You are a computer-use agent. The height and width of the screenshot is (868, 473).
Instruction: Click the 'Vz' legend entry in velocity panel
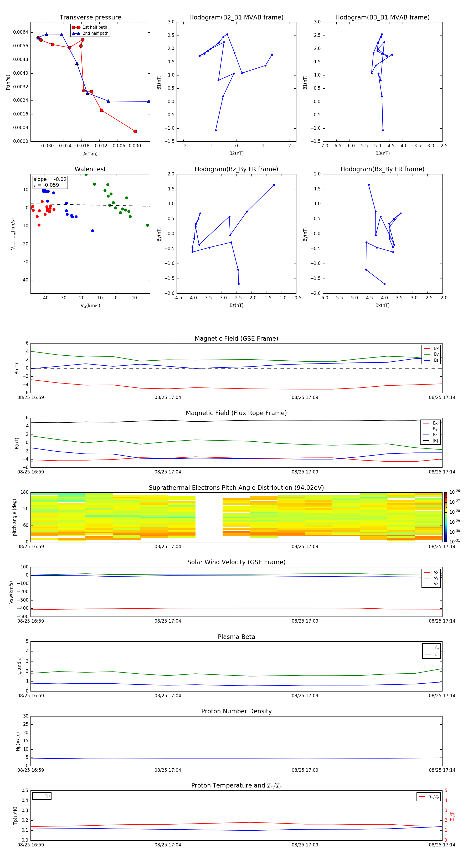pos(431,584)
